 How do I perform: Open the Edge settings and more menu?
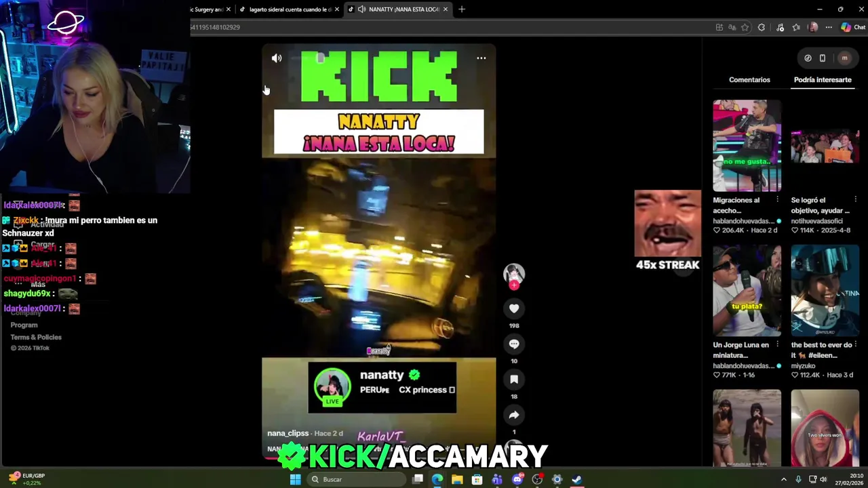(828, 27)
